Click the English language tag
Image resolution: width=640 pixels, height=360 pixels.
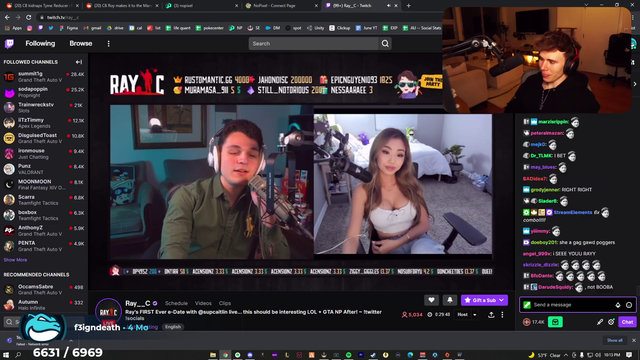pyautogui.click(x=173, y=327)
